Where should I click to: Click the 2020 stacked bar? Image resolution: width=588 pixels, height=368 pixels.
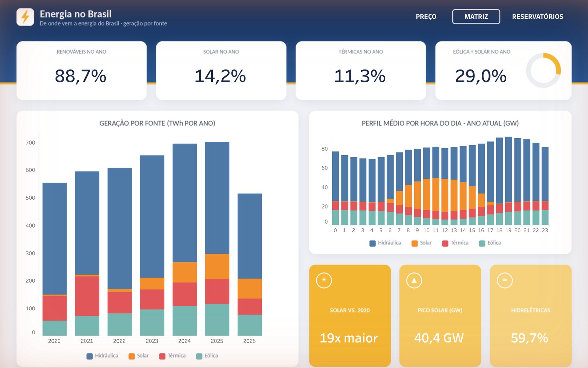(x=54, y=259)
